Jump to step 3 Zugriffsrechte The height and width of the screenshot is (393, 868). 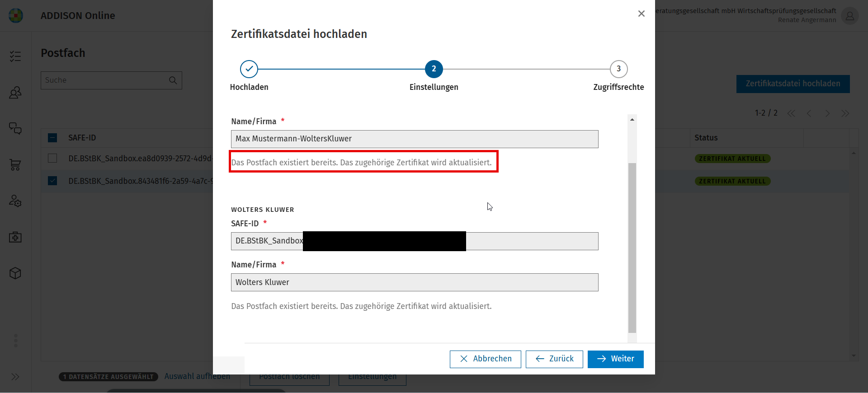(x=619, y=69)
